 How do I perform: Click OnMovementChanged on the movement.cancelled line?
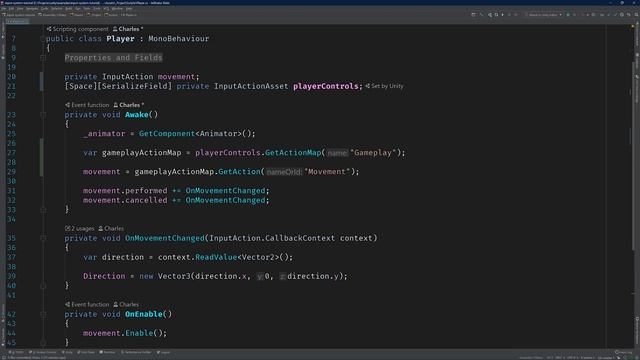225,200
